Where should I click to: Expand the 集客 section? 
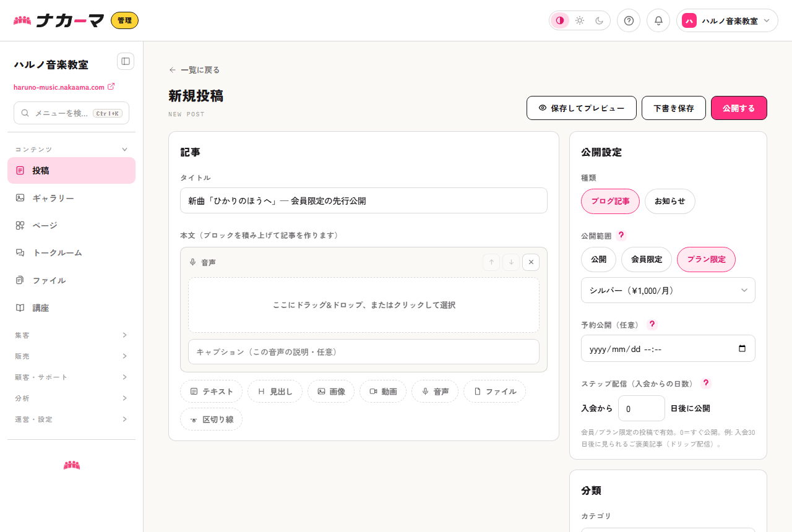tap(71, 335)
